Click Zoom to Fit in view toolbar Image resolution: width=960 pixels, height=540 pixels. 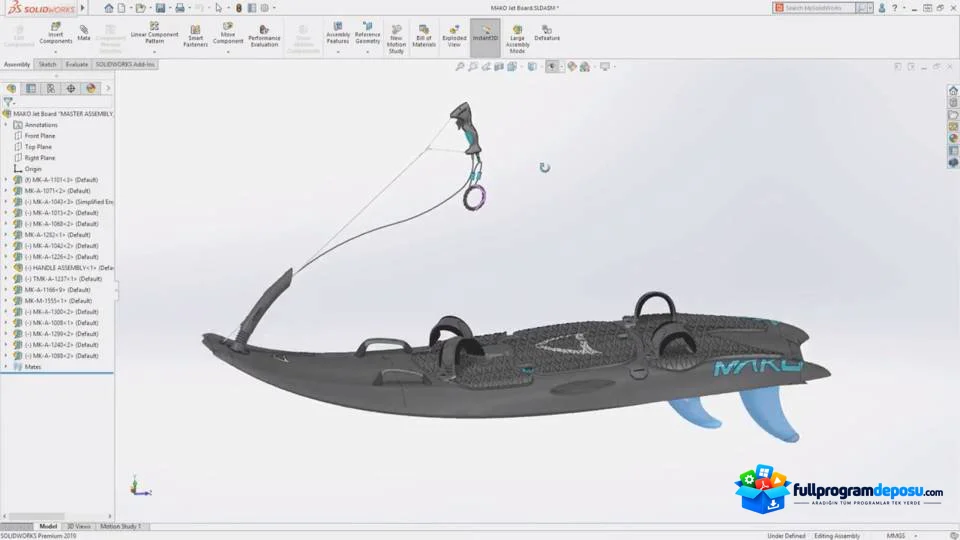(x=460, y=66)
